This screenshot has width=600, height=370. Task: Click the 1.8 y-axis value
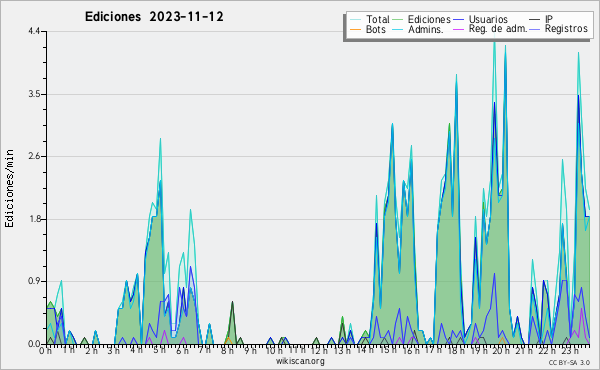34,219
